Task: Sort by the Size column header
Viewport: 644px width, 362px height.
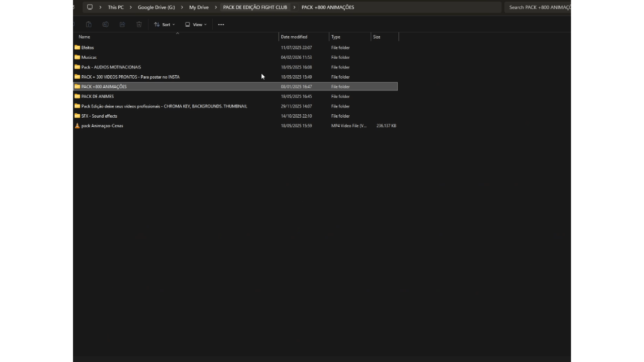Action: pyautogui.click(x=377, y=37)
